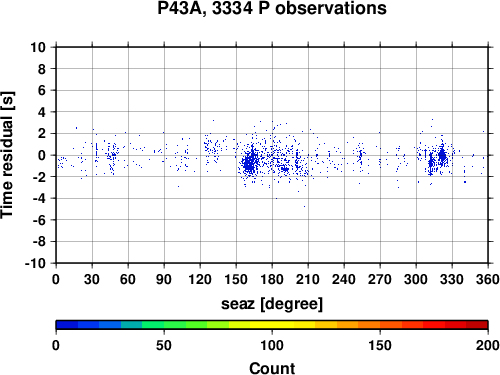Click the dark blue colorbar segment at 0
Image resolution: width=500 pixels, height=375 pixels.
coord(67,325)
